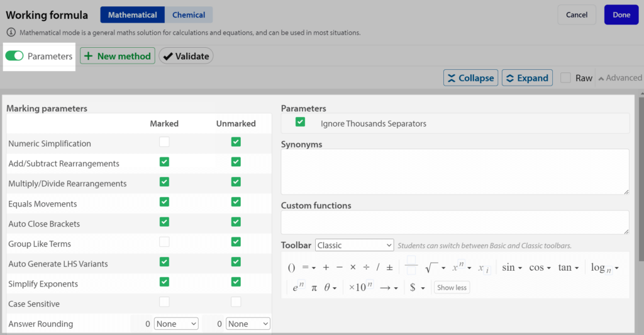Insert dollar sign symbol
This screenshot has width=644, height=335.
pos(413,287)
